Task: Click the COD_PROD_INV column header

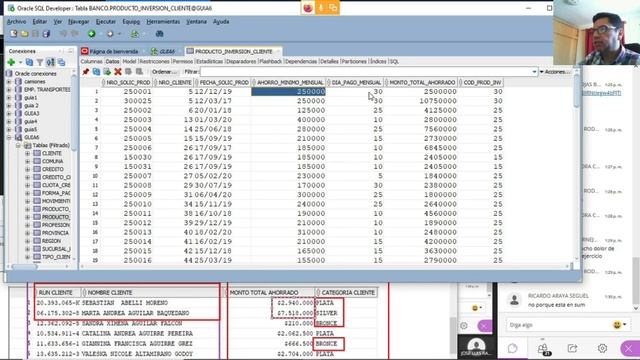Action: click(482, 82)
